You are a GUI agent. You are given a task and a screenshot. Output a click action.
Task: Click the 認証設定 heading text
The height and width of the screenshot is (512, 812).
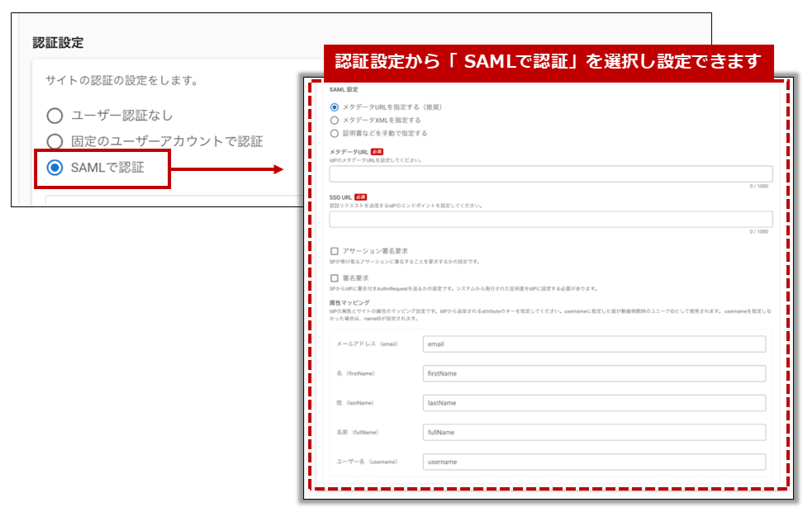(x=58, y=43)
